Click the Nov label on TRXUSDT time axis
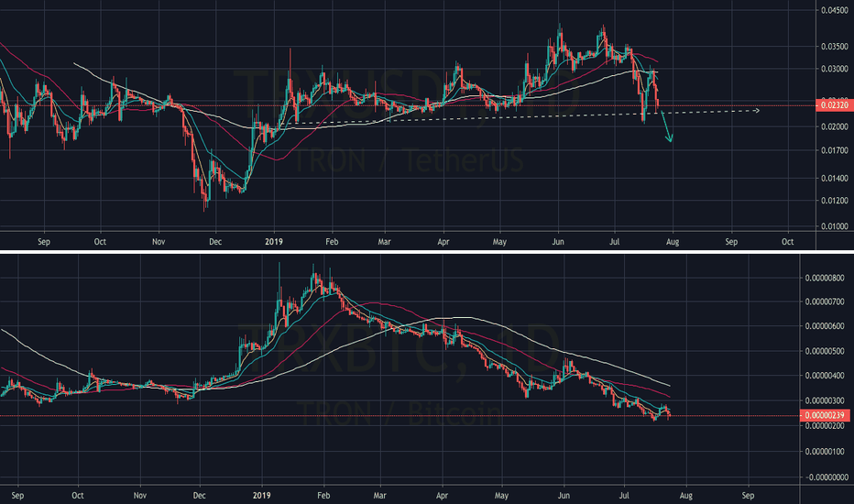The width and height of the screenshot is (854, 504). pyautogui.click(x=159, y=241)
